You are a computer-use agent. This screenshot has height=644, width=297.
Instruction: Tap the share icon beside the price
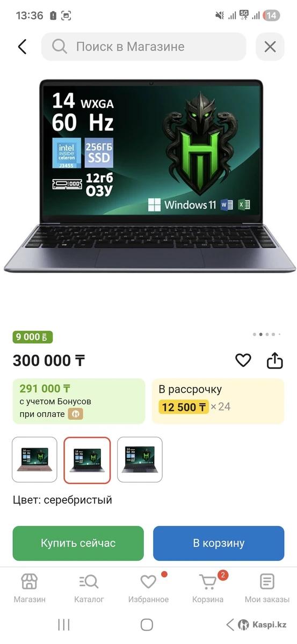click(274, 360)
